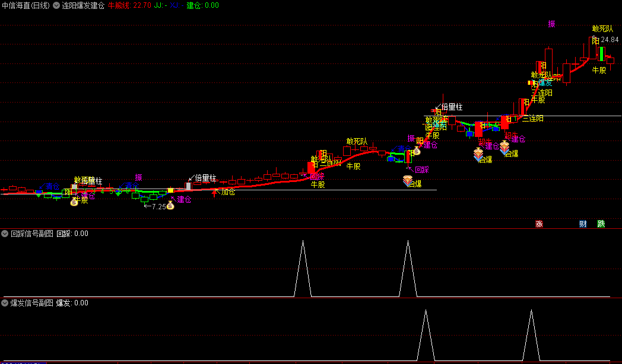Expand the 回踩信号副图 panel chevron
Screen dimensions: 622x364
click(5, 234)
